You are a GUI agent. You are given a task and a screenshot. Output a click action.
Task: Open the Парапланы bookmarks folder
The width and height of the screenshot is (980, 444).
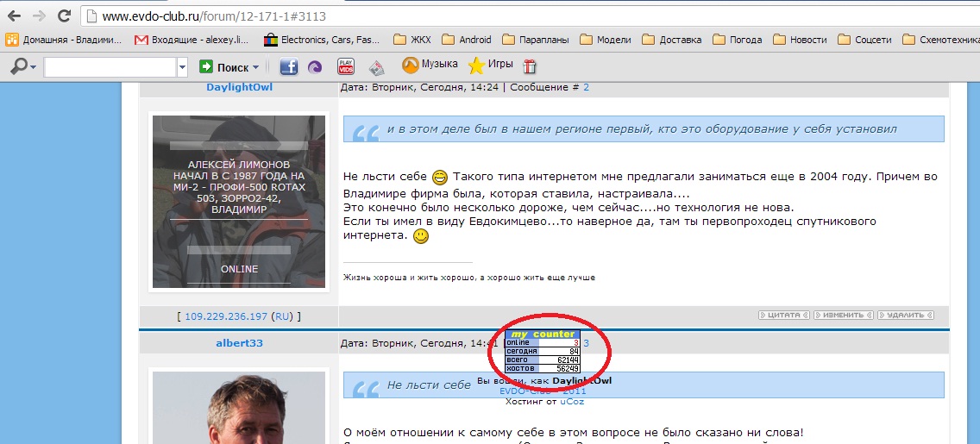[x=536, y=40]
